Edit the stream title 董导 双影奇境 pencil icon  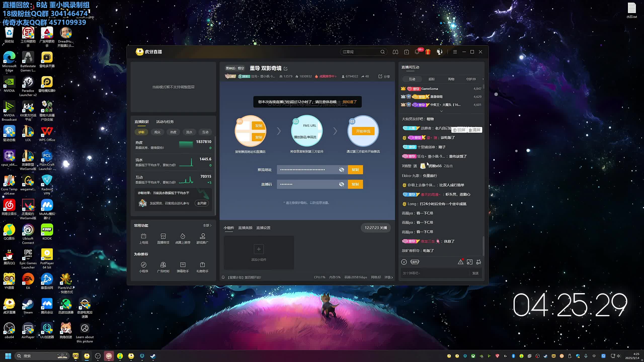(x=286, y=68)
